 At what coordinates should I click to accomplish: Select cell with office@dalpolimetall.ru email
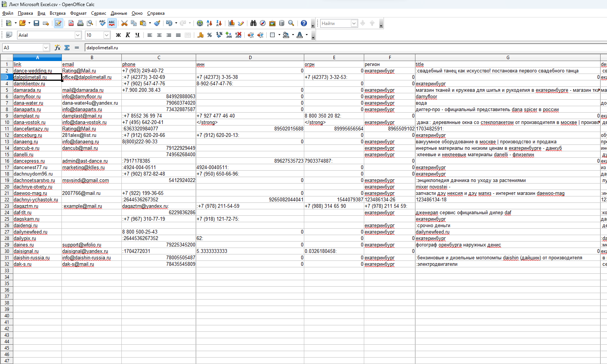point(91,77)
